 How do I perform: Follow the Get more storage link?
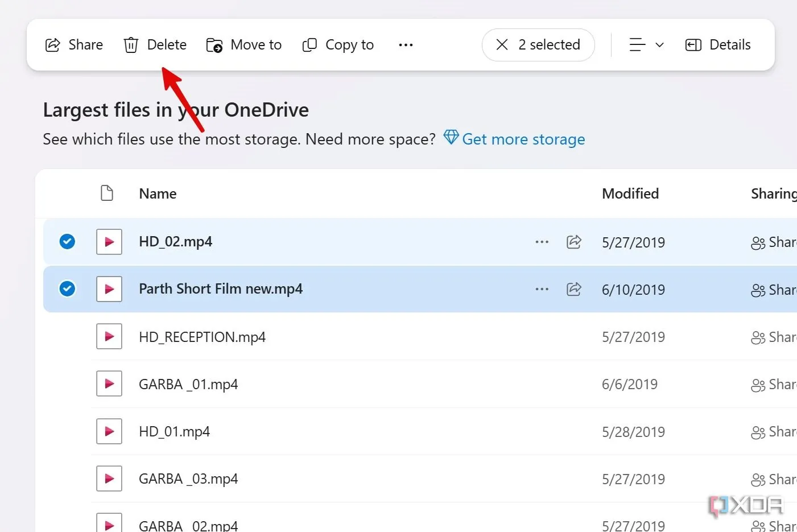(514, 139)
